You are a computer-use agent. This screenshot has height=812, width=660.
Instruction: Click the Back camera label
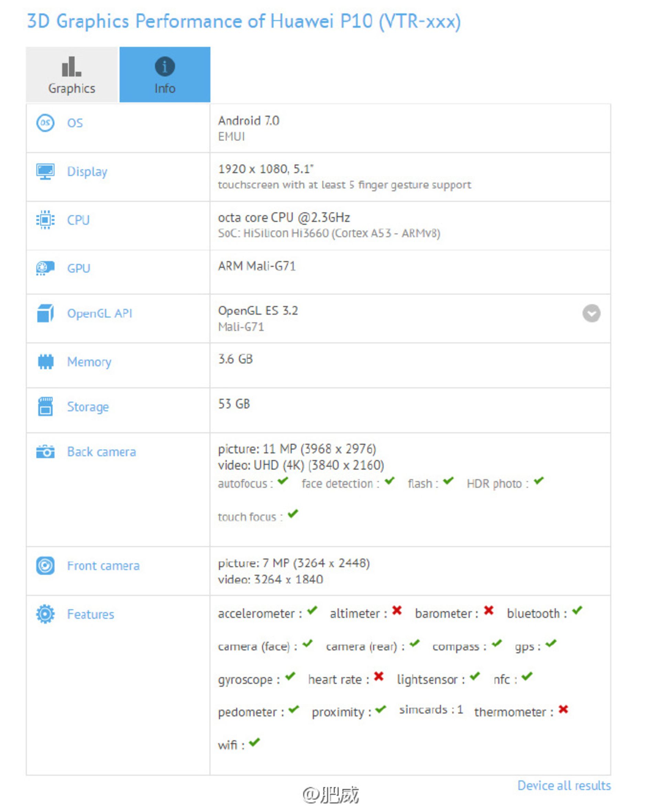coord(101,452)
